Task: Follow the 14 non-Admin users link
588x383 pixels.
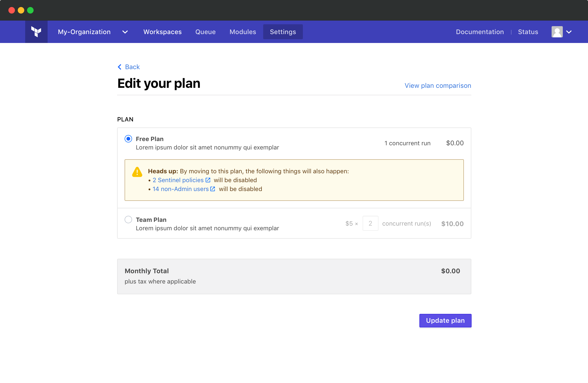Action: tap(181, 189)
